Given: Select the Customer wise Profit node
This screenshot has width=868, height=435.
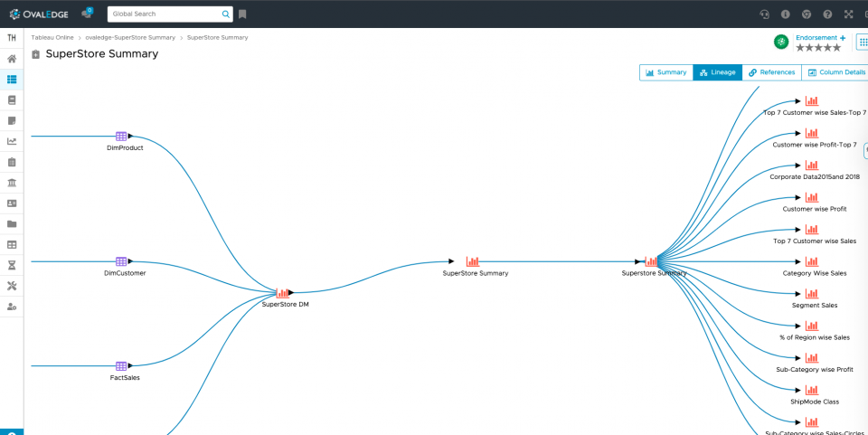Looking at the screenshot, I should click(812, 197).
